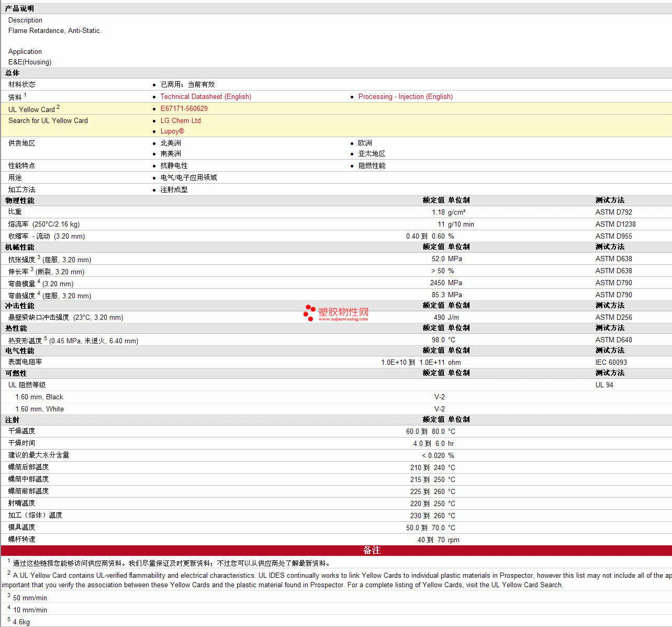The image size is (672, 627).
Task: Click the UL 94 test method
Action: pyautogui.click(x=604, y=385)
